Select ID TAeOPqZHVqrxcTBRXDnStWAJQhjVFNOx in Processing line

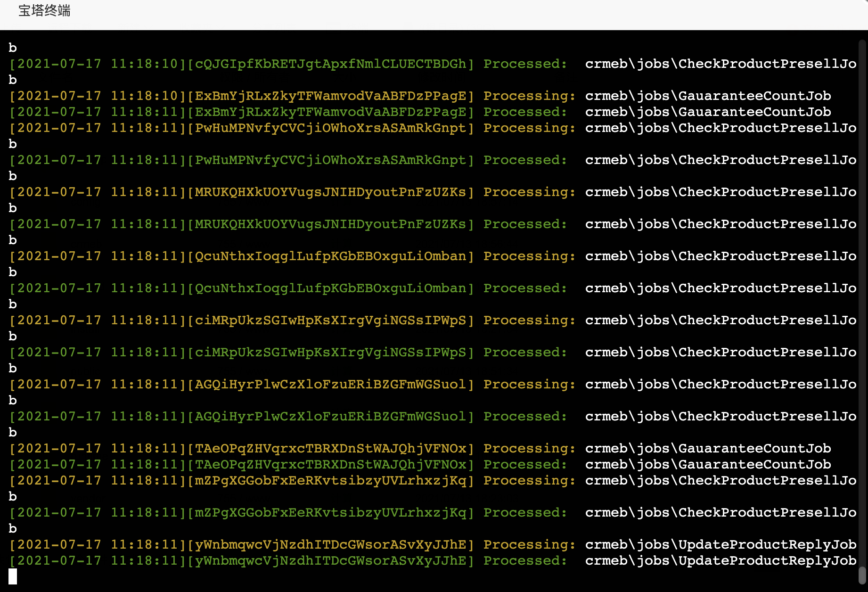(330, 449)
